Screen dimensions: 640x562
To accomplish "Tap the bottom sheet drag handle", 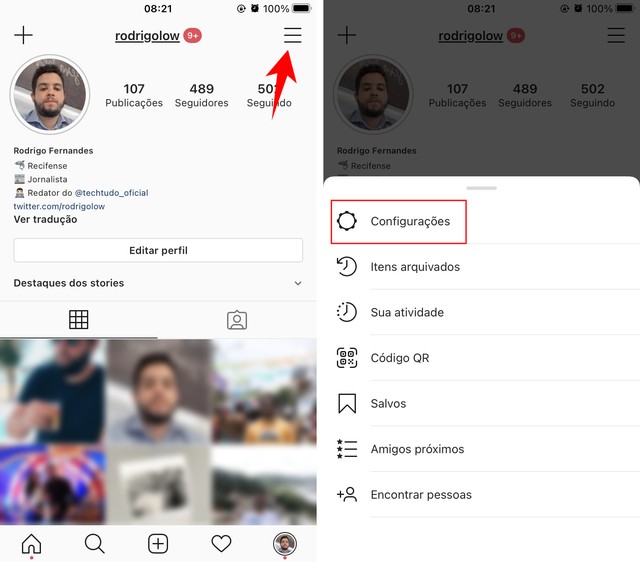I will pyautogui.click(x=482, y=188).
